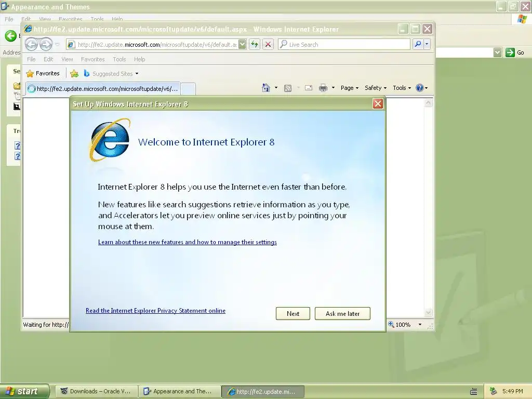Image resolution: width=532 pixels, height=399 pixels.
Task: Click the Windows Start button
Action: point(24,391)
